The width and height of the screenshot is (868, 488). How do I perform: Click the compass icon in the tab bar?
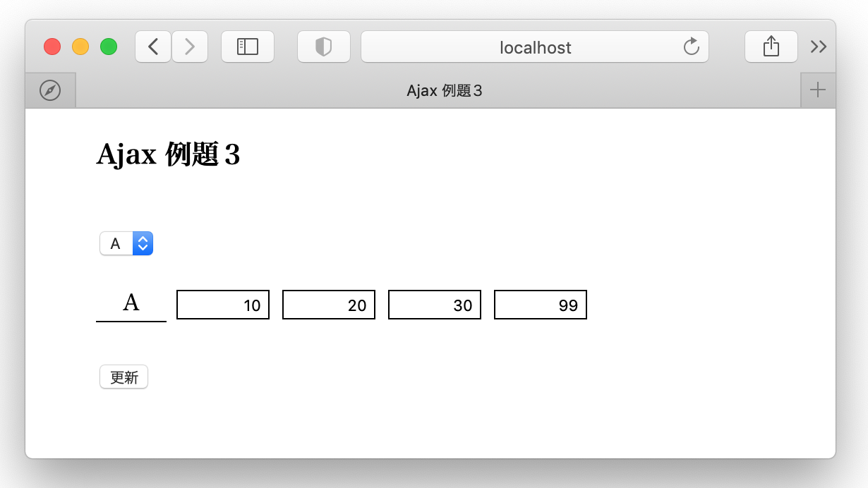[x=50, y=90]
